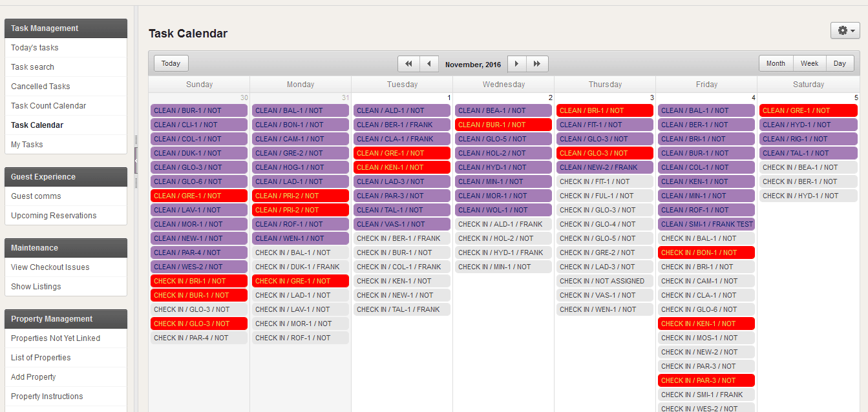Open List of Properties
The height and width of the screenshot is (412, 868).
(x=41, y=358)
